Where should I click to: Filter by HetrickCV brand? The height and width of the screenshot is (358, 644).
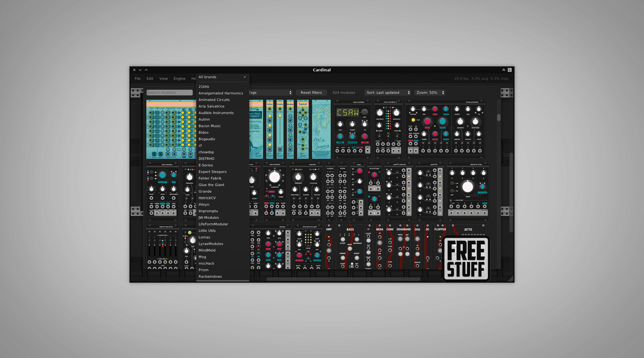point(223,198)
